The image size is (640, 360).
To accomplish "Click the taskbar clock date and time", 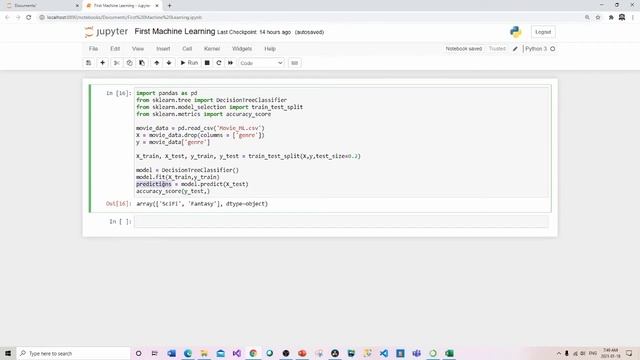I will click(x=611, y=353).
